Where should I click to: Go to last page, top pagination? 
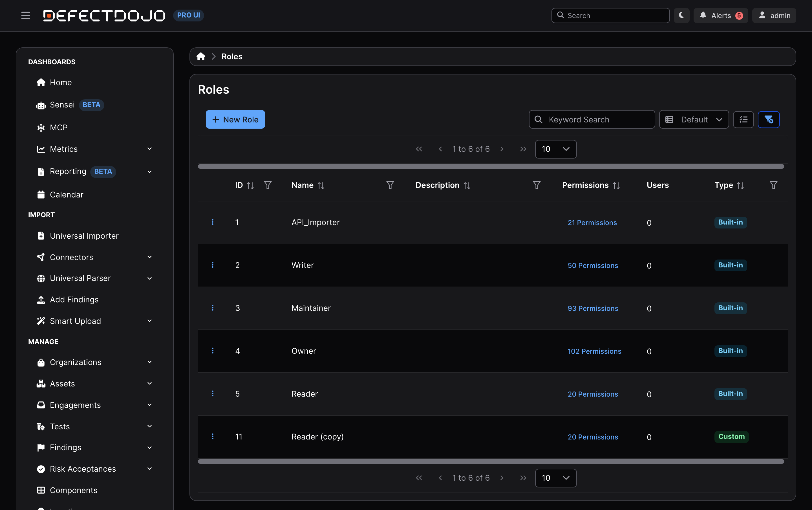point(523,149)
